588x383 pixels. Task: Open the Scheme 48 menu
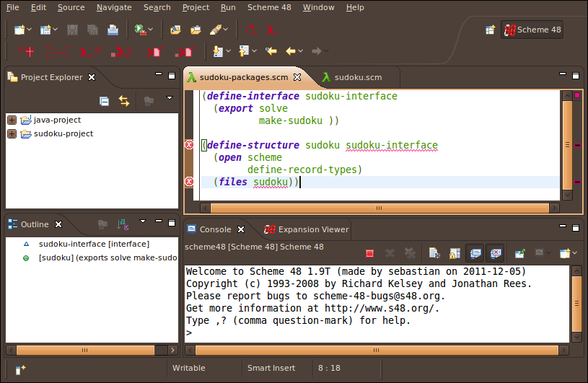269,7
